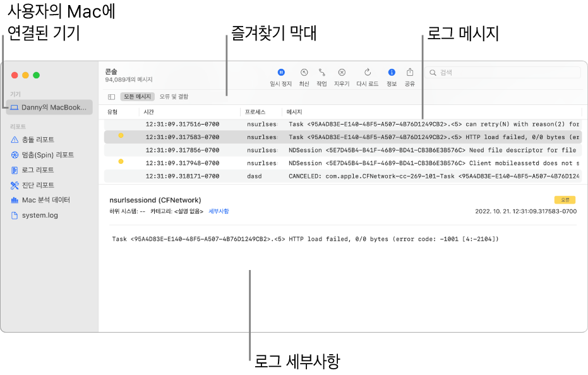Viewport: 588px width, 375px height.
Task: Open the 공유 share icon
Action: pos(410,72)
